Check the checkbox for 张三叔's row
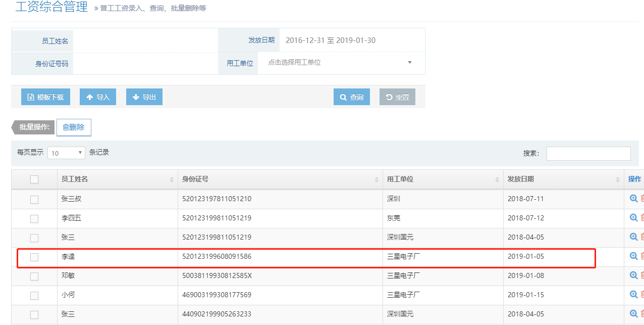Image resolution: width=644 pixels, height=325 pixels. click(34, 199)
